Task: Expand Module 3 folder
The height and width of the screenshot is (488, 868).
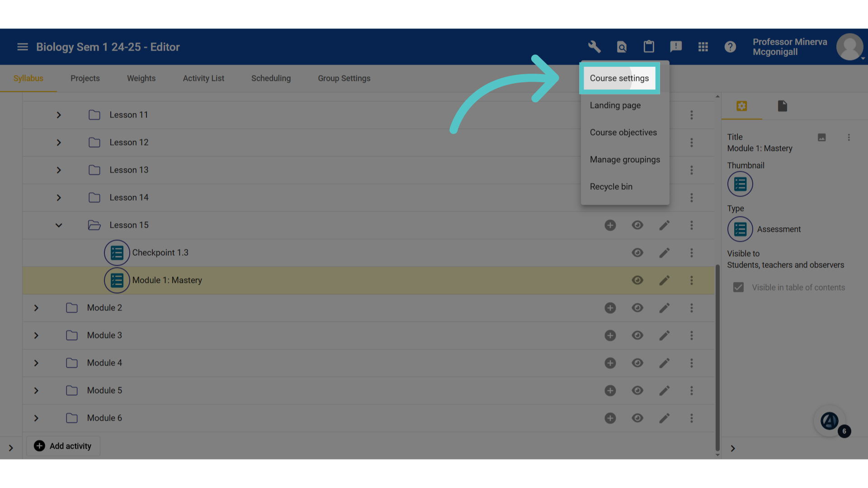Action: [36, 335]
